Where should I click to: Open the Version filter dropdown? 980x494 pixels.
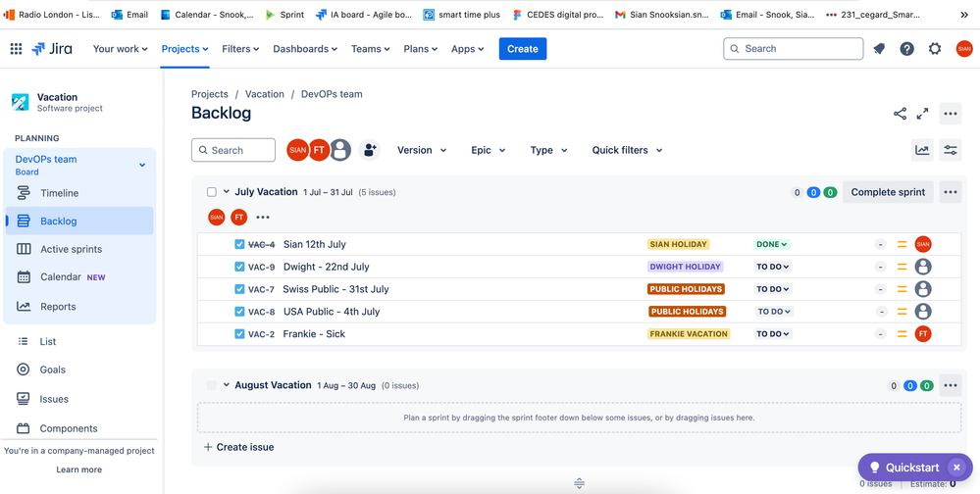(422, 150)
